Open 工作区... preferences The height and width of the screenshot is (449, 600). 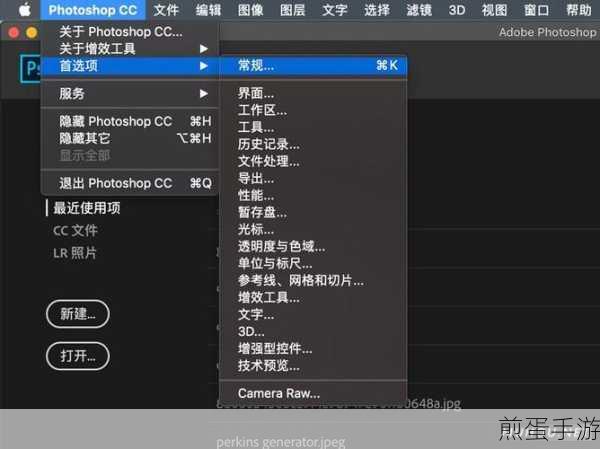click(x=313, y=110)
